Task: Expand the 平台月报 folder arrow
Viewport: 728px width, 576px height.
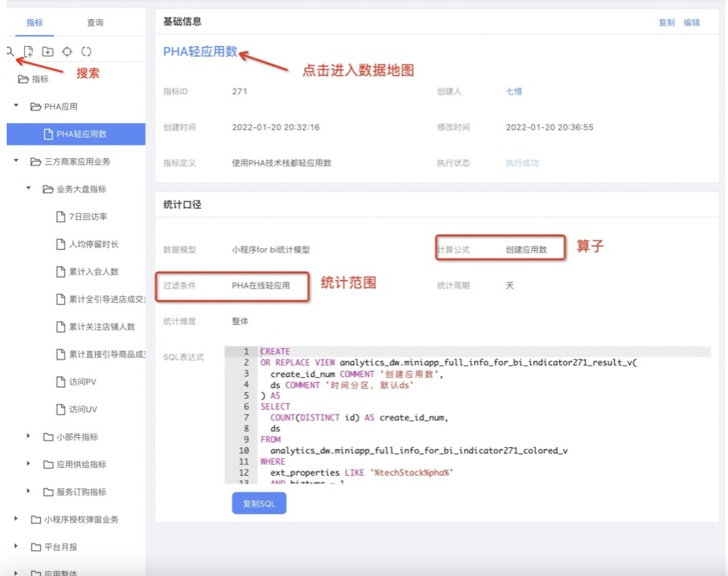Action: tap(16, 546)
